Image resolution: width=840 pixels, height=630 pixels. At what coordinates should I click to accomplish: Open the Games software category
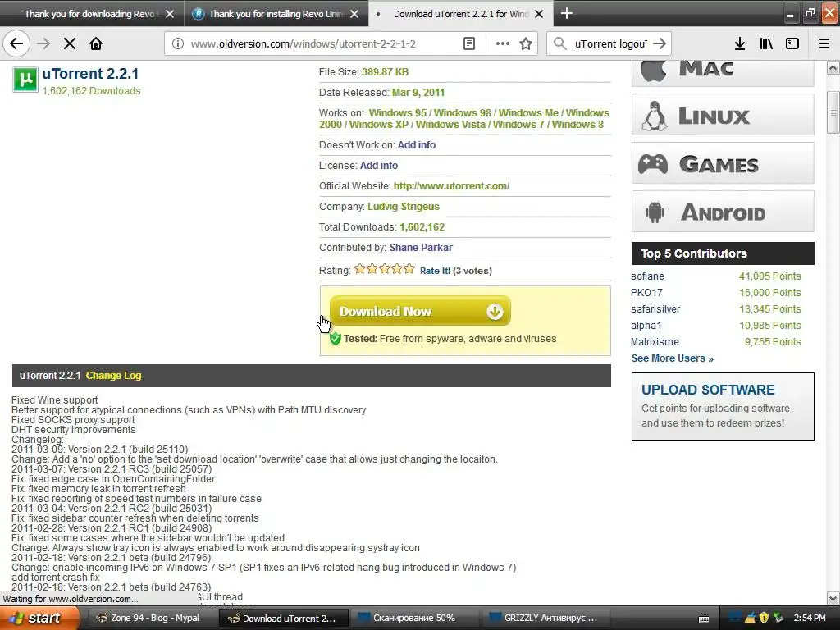coord(723,163)
